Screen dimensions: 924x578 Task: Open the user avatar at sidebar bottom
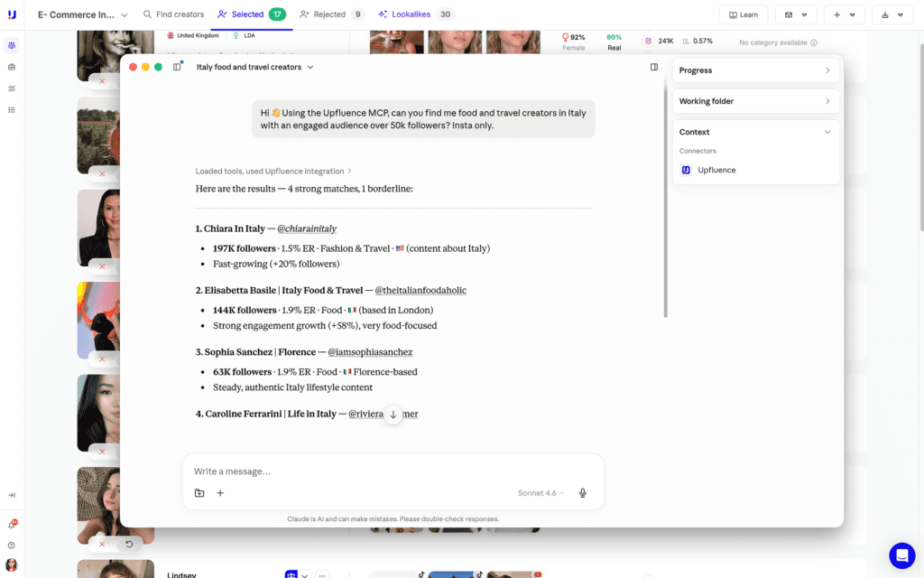point(12,565)
